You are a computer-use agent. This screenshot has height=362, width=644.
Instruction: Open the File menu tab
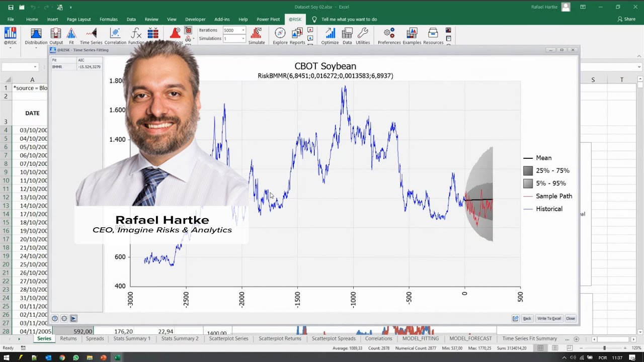point(10,19)
